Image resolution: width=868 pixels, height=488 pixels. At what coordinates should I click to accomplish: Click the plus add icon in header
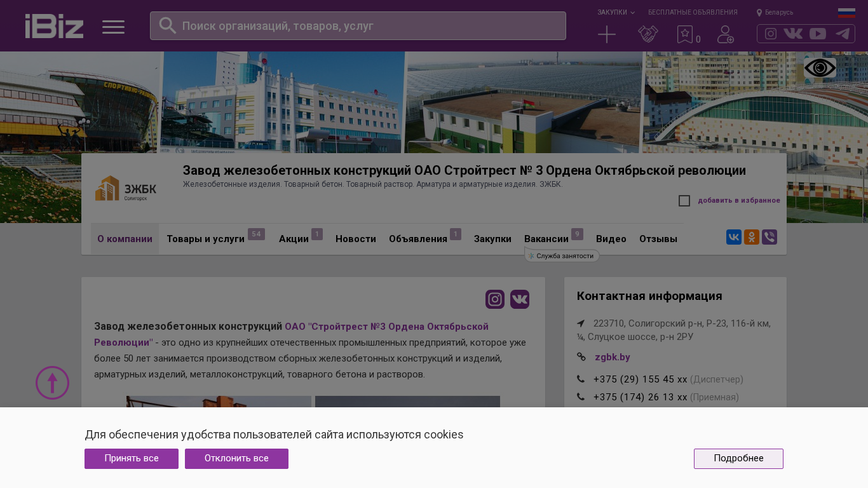click(x=607, y=34)
